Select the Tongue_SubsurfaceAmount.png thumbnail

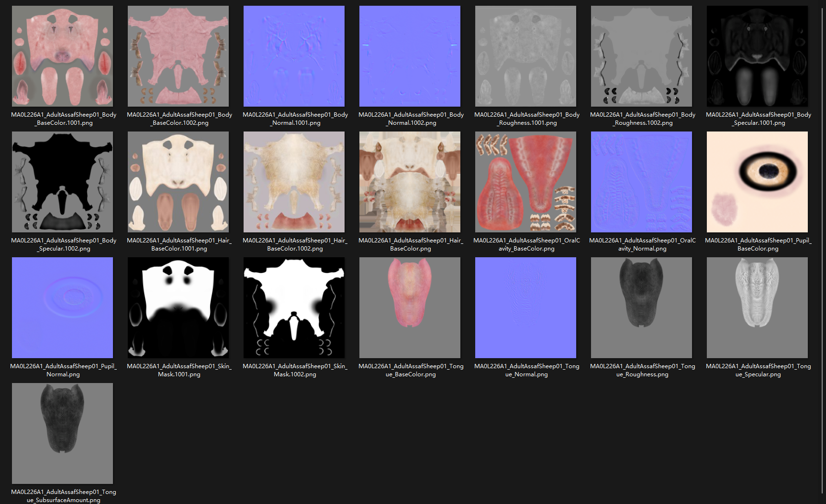point(62,433)
